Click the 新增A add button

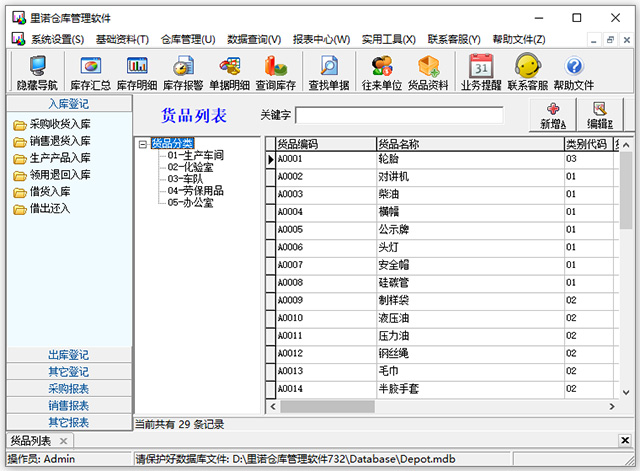tap(553, 115)
